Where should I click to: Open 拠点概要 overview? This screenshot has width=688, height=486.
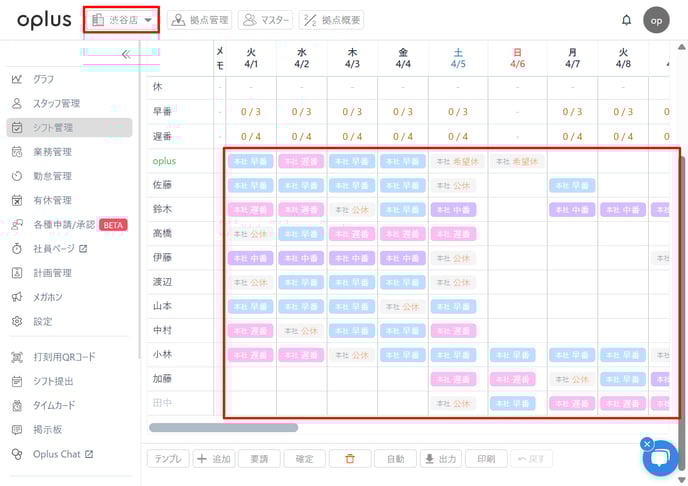(331, 20)
